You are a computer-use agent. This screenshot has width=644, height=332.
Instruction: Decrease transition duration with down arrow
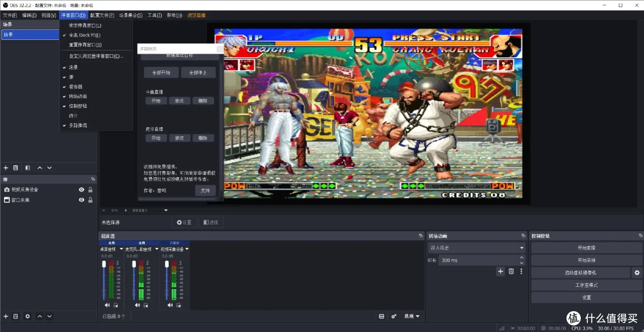point(522,263)
